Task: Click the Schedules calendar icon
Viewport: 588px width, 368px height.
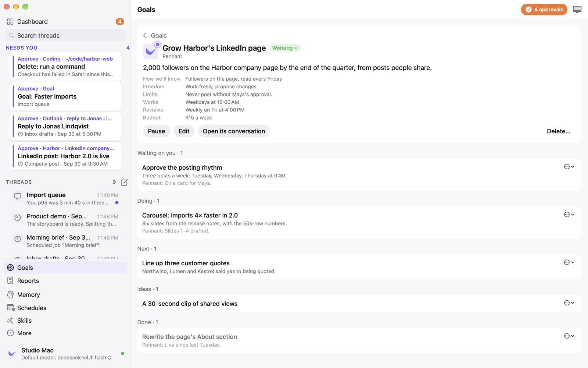Action: pos(11,308)
